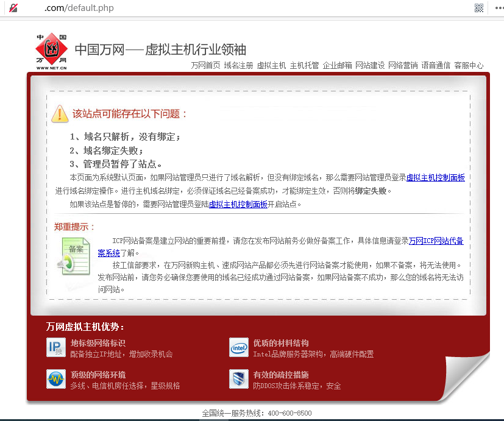
Task: Open 域名注册 navigation item
Action: 238,66
